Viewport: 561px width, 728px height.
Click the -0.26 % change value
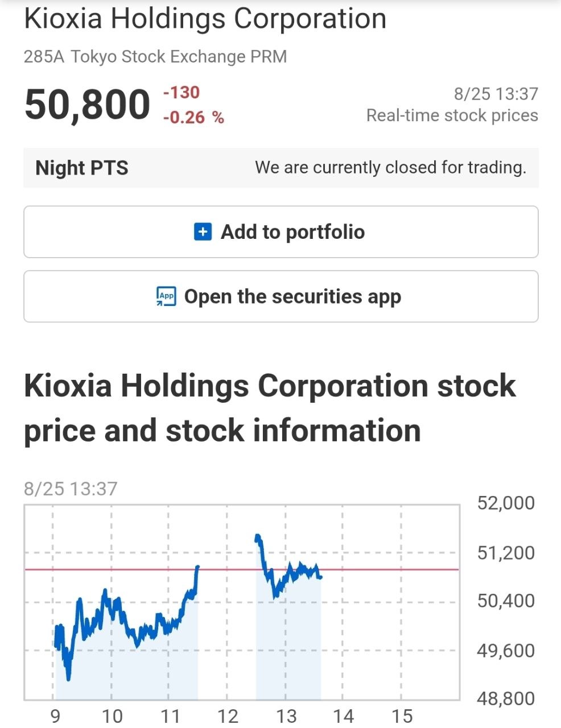[193, 118]
